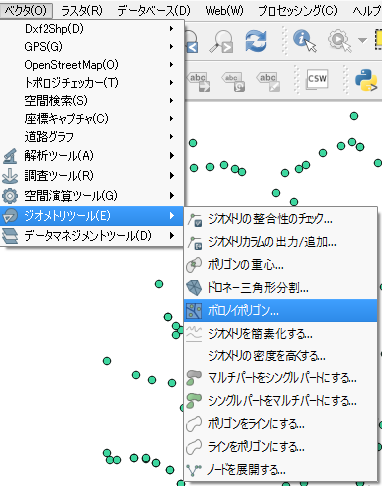The height and width of the screenshot is (486, 382).
Task: Click the ジオメトリを簡素化 wavy-line icon
Action: point(194,334)
